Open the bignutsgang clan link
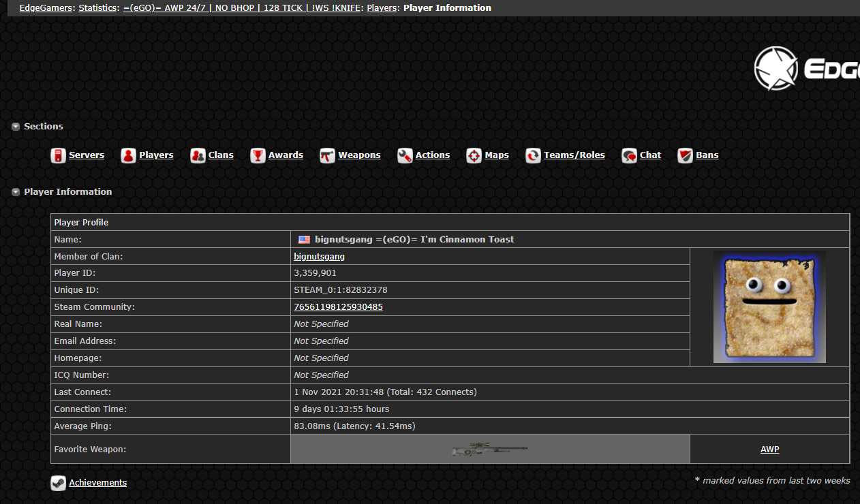This screenshot has height=504, width=860. pos(319,257)
